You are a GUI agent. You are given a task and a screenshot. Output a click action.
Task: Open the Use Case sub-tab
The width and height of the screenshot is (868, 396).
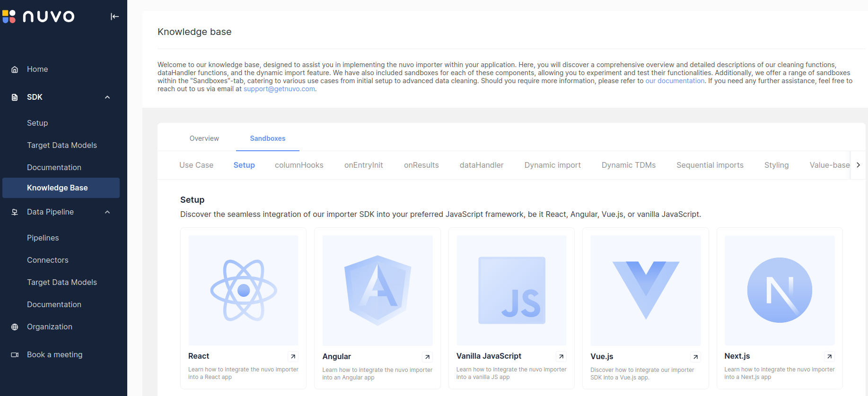[x=196, y=165]
